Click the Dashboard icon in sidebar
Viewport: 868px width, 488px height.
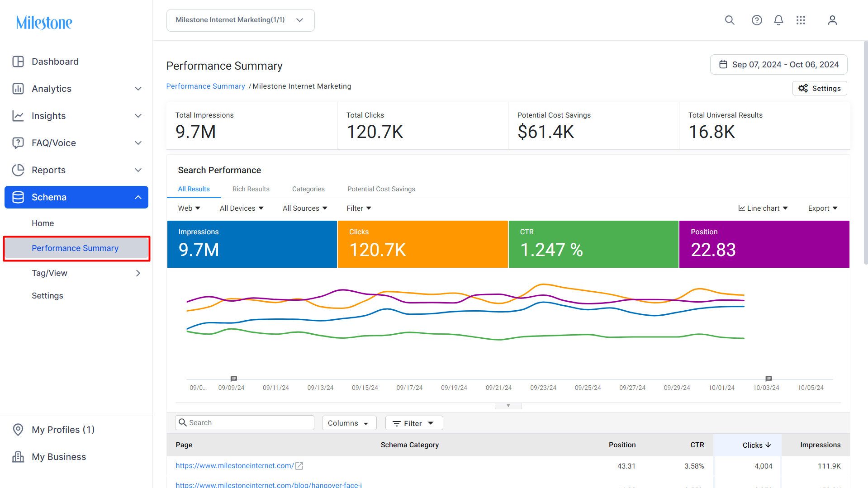tap(18, 62)
